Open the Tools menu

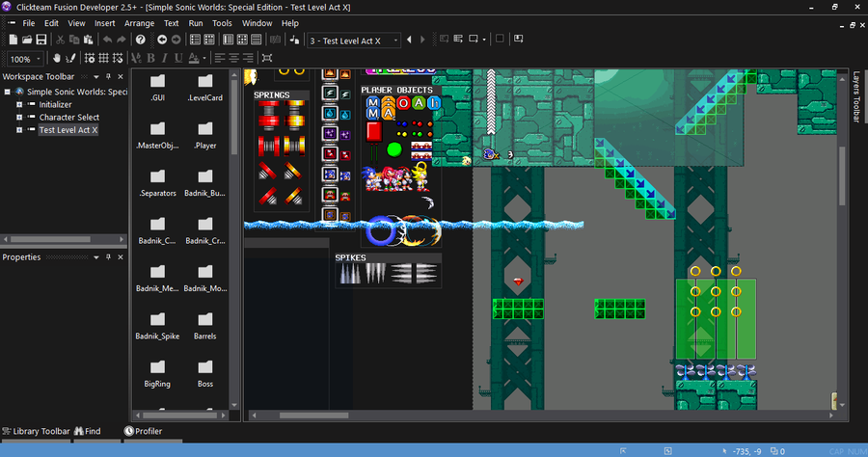point(222,23)
